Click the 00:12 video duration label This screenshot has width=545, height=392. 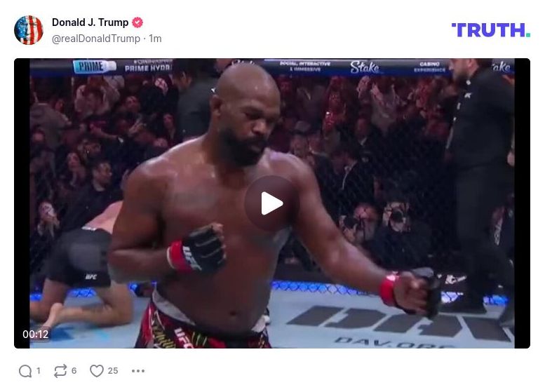(x=36, y=334)
